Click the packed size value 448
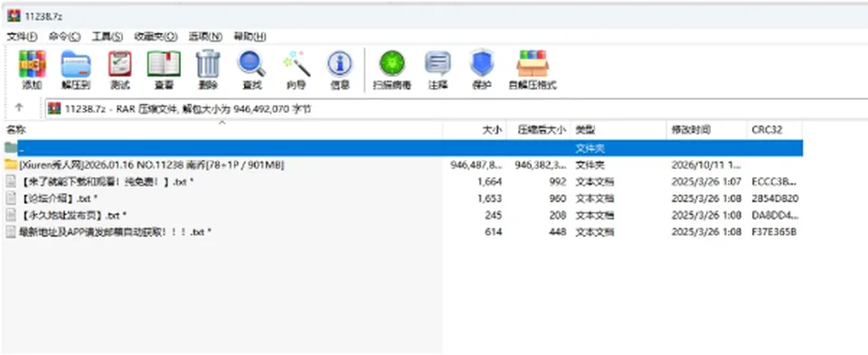 [x=558, y=231]
